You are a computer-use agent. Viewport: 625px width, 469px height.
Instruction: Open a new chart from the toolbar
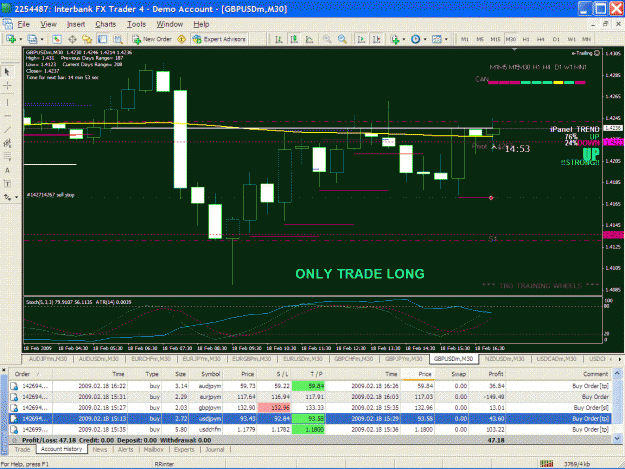pos(11,39)
